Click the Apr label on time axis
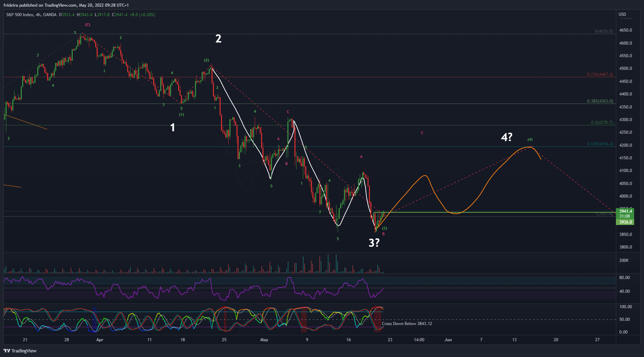Image resolution: width=644 pixels, height=357 pixels. [100, 340]
